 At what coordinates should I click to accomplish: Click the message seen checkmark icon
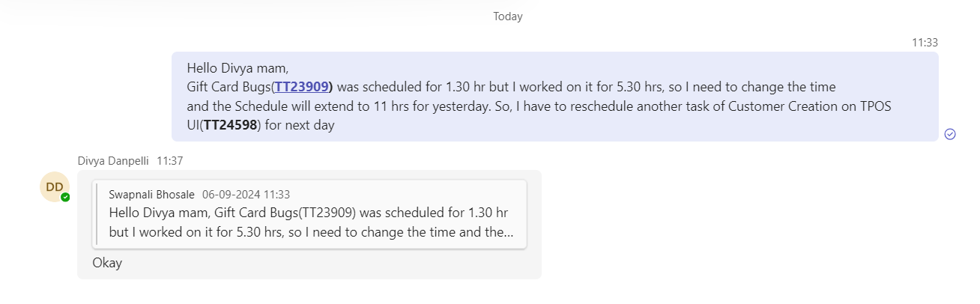[x=950, y=134]
